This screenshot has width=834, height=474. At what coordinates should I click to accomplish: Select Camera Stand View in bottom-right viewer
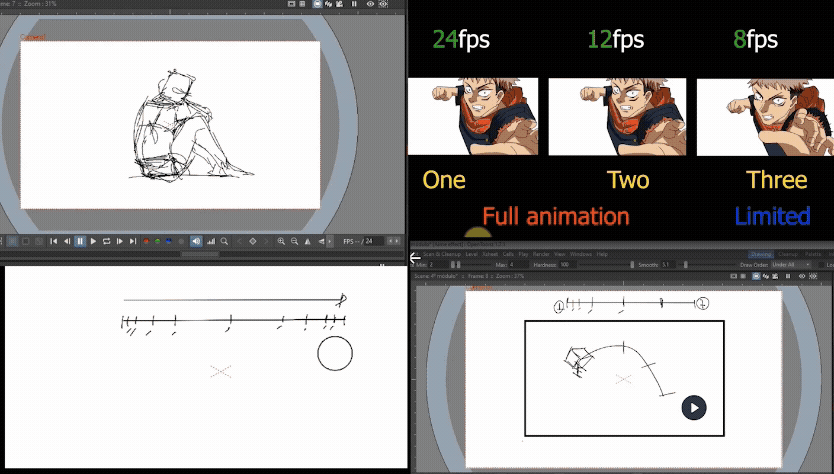(756, 276)
